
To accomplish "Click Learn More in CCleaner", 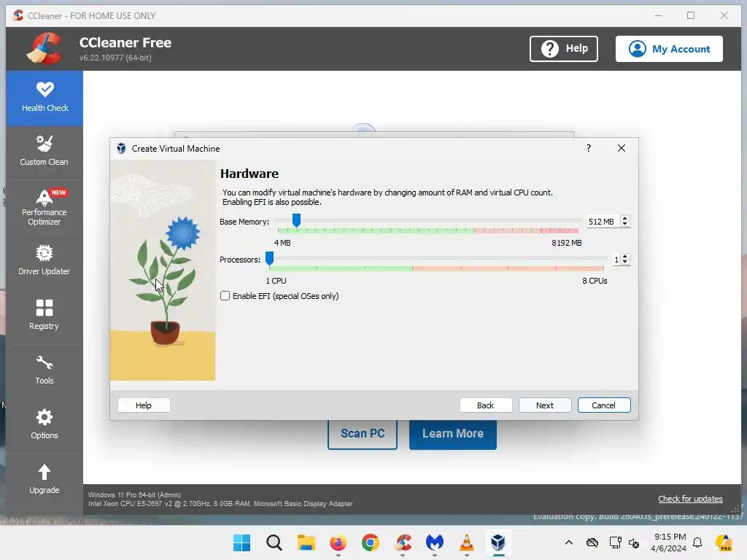I will (x=452, y=433).
